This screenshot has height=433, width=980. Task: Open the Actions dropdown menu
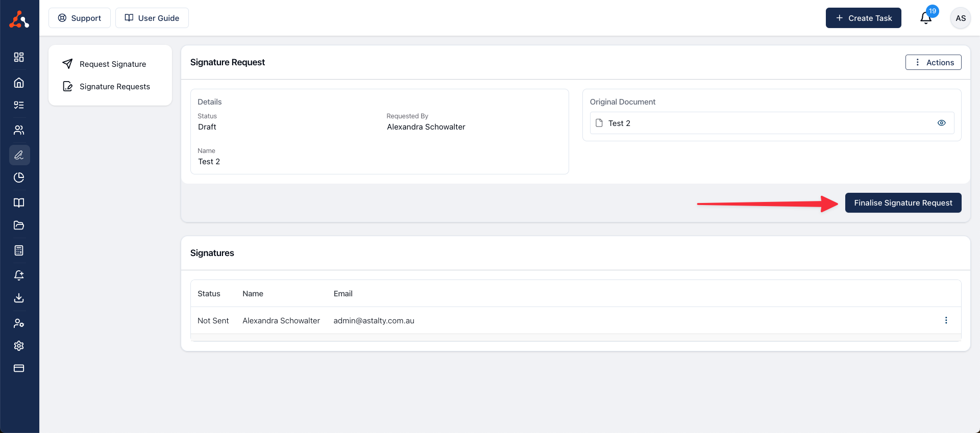933,62
